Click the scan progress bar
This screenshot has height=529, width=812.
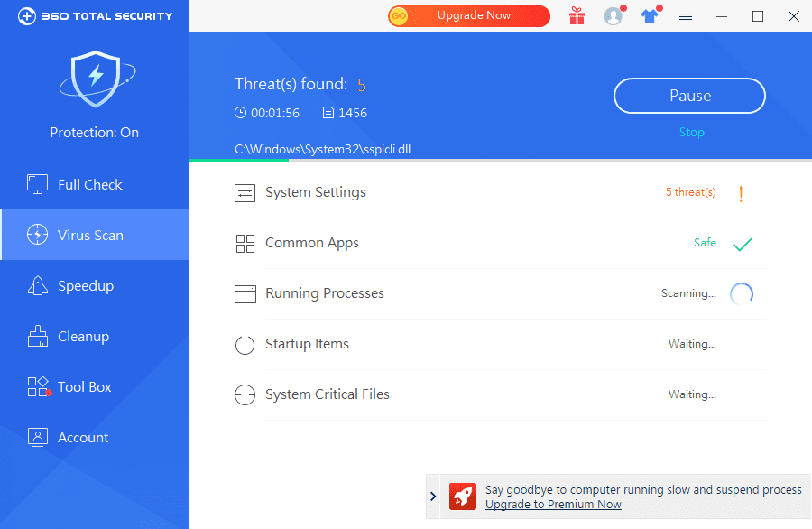pyautogui.click(x=501, y=161)
